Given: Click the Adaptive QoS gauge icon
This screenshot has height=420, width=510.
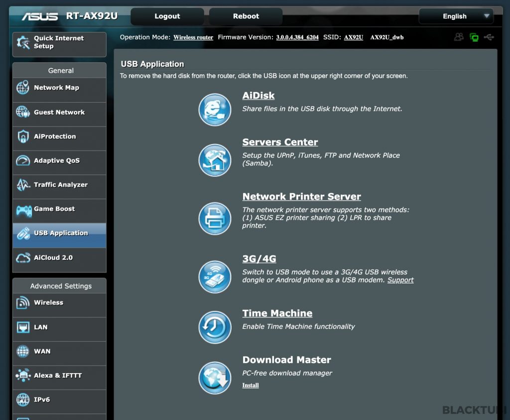Looking at the screenshot, I should 23,160.
